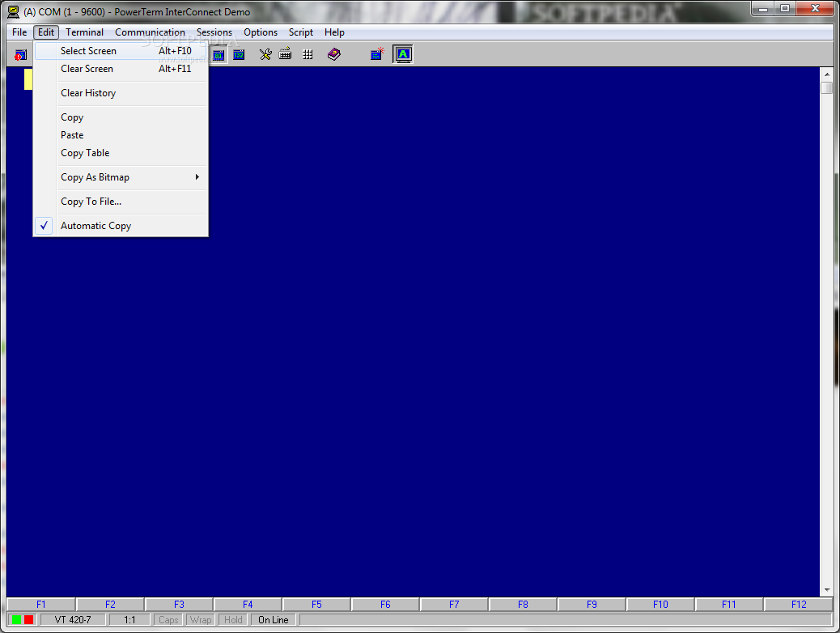This screenshot has width=840, height=633.
Task: Click the connect icon at toolbar's left end
Action: point(20,55)
